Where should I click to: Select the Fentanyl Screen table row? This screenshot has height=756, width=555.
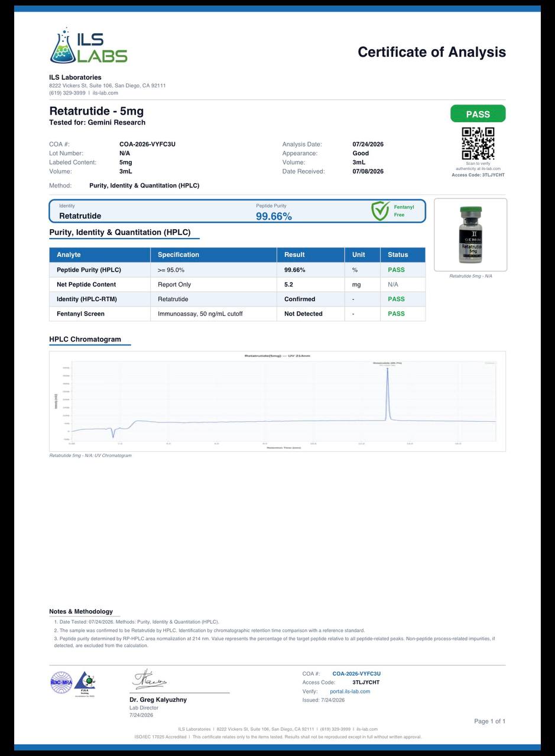tap(237, 314)
